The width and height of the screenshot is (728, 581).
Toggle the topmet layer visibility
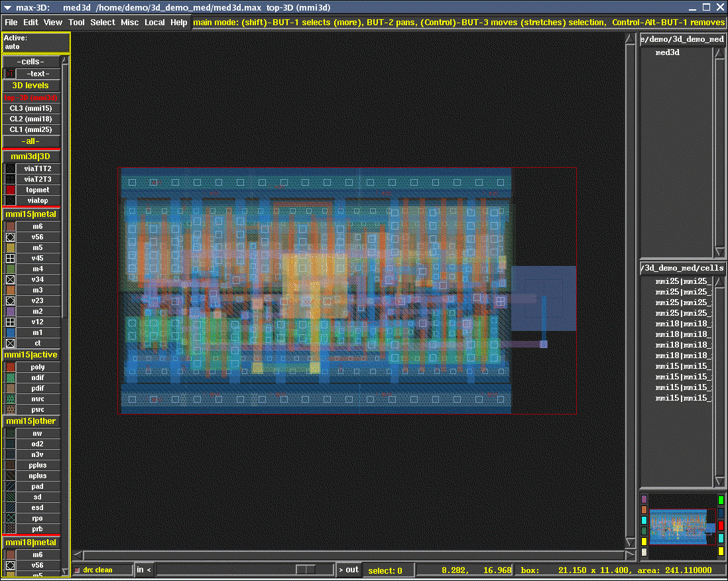coord(9,189)
